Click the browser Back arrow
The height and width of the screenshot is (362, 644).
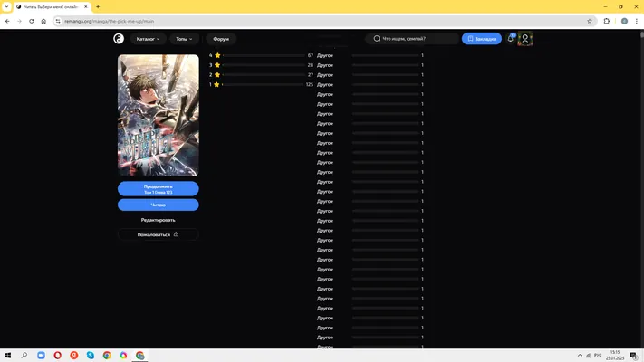tap(7, 22)
